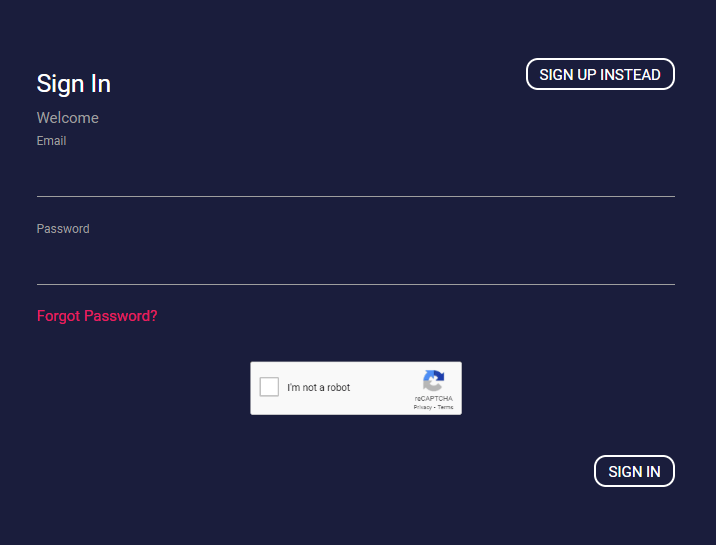Click the reCAPTCHA logo icon
Screen dimensions: 716x545
[x=433, y=380]
